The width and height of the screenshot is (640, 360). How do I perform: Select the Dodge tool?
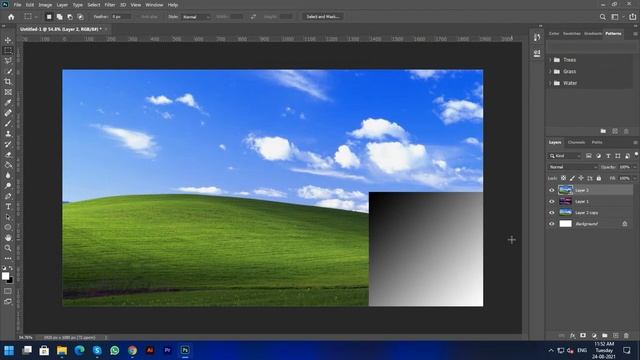tap(8, 186)
